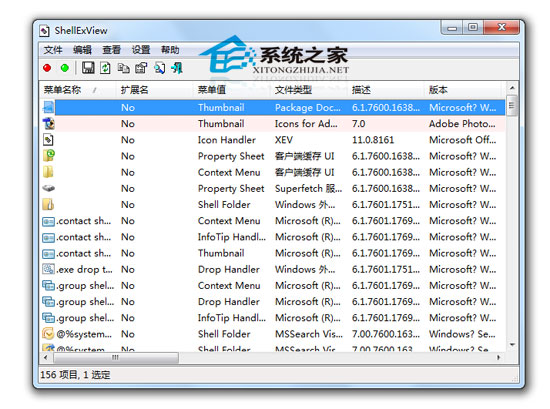Sort by the 扩展名 column header
This screenshot has height=409, width=550.
154,90
